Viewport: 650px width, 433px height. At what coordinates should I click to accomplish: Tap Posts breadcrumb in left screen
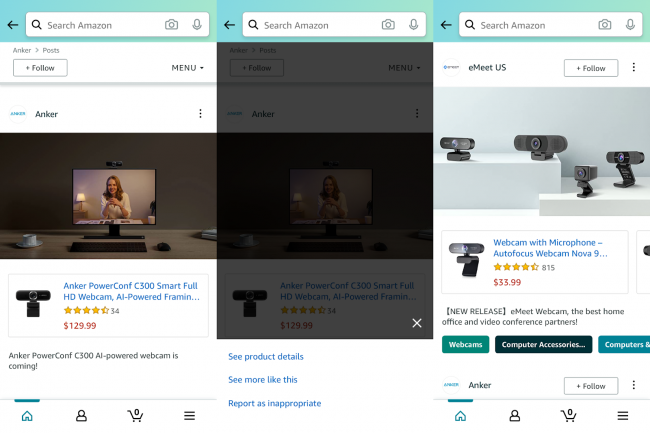tap(51, 50)
